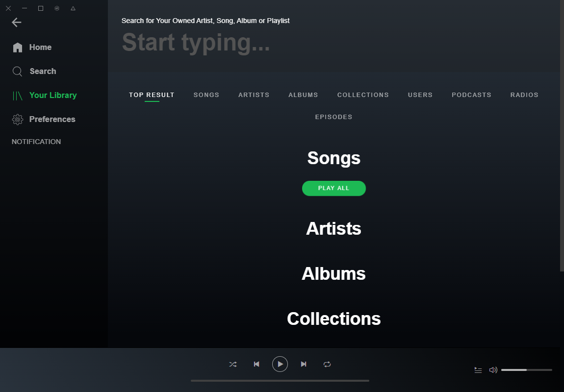Image resolution: width=564 pixels, height=392 pixels.
Task: Click the Songs section heading
Action: click(x=334, y=158)
